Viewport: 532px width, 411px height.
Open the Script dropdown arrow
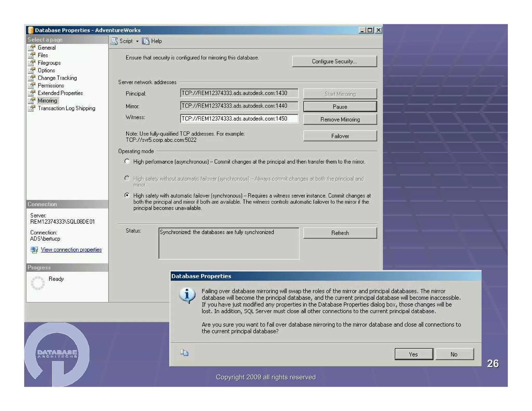(x=137, y=41)
